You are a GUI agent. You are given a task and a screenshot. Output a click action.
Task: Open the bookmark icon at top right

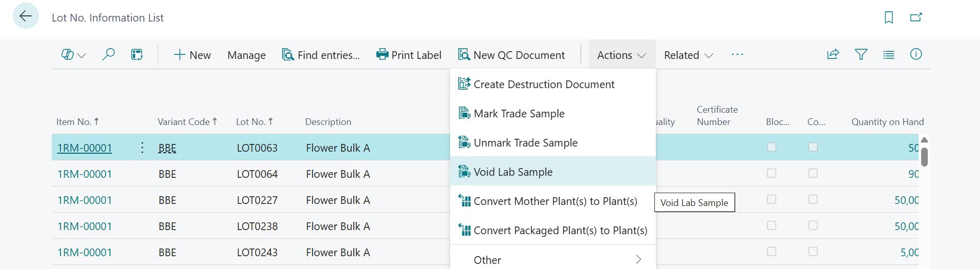pyautogui.click(x=888, y=17)
